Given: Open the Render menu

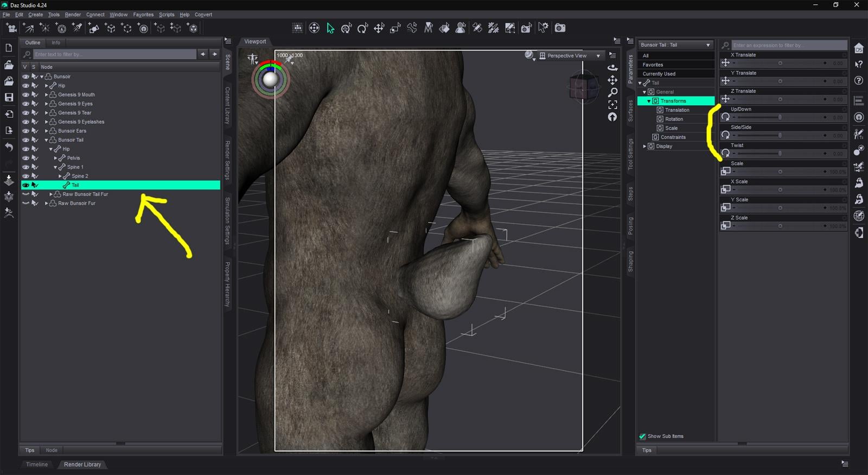Looking at the screenshot, I should 73,15.
